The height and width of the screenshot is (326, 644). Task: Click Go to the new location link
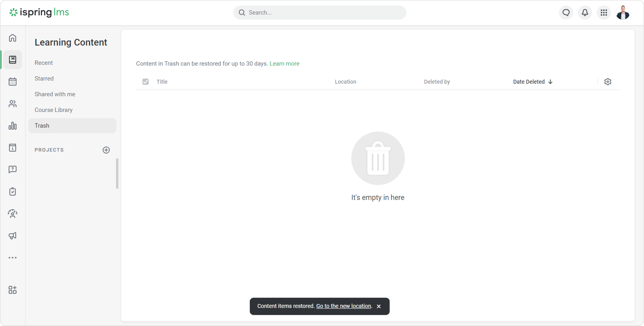(343, 306)
